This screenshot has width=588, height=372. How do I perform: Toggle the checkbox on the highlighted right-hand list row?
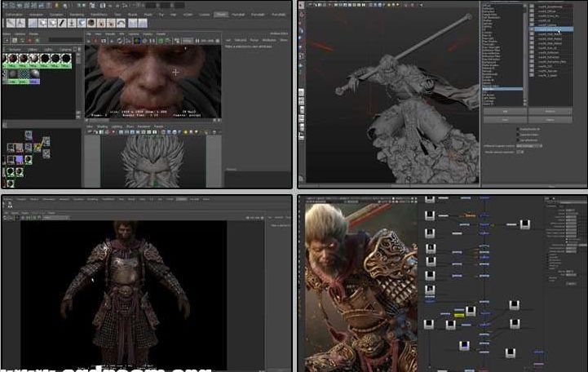(532, 29)
